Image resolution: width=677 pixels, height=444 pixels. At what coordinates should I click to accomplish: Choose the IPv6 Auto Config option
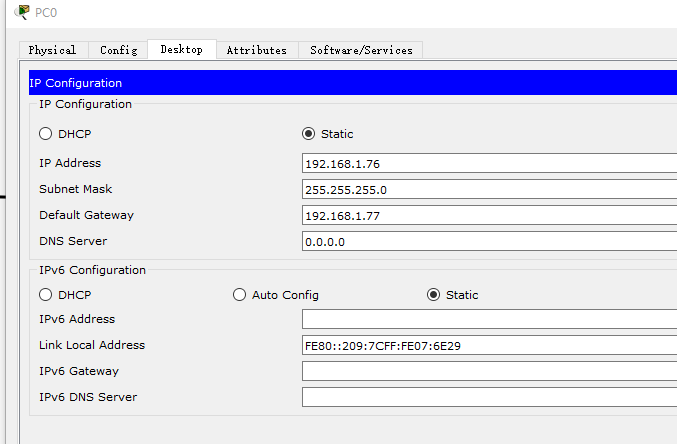click(x=240, y=295)
